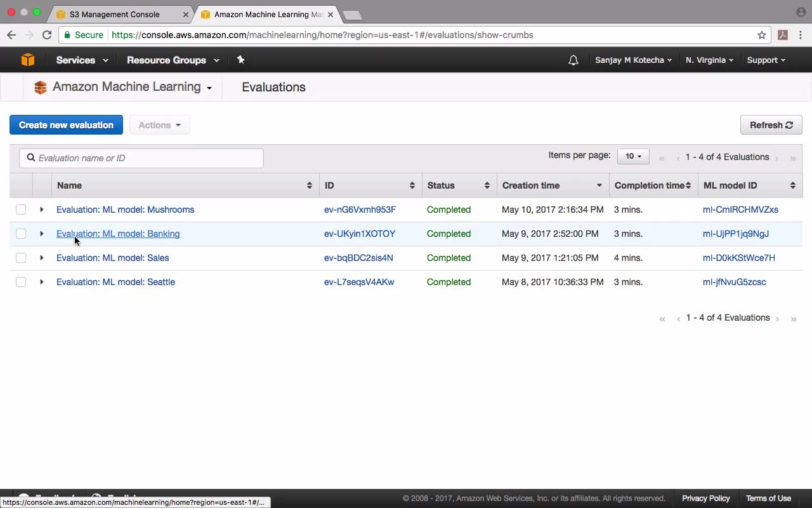The height and width of the screenshot is (508, 812).
Task: Click the pin shortcut icon in navbar
Action: (x=240, y=60)
